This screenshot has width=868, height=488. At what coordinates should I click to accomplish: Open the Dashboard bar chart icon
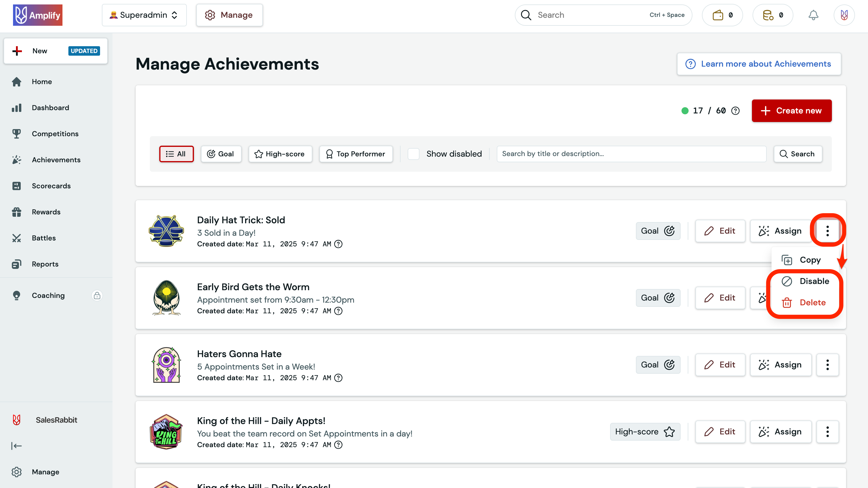point(17,107)
